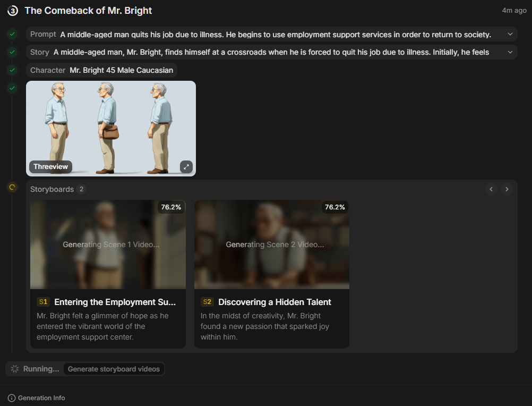Click the Prompt text row
Viewport: 532px width, 406px height.
click(x=272, y=34)
